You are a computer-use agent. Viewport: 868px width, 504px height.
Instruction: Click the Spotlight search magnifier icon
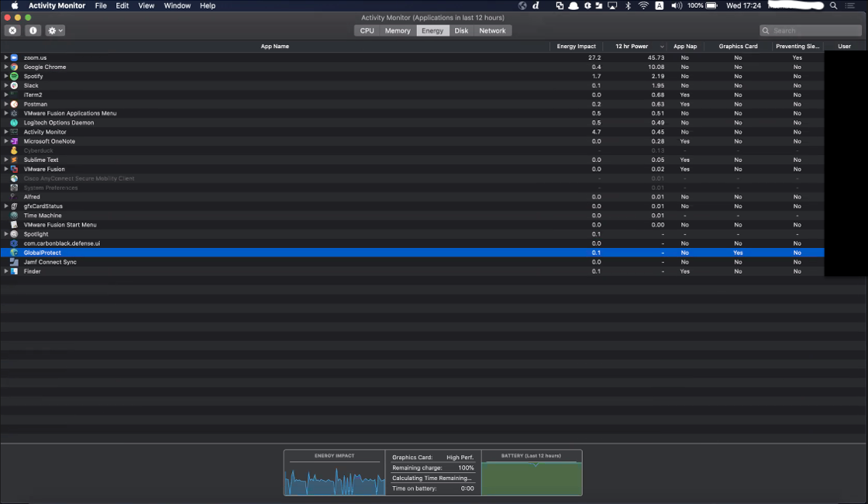[x=833, y=5]
